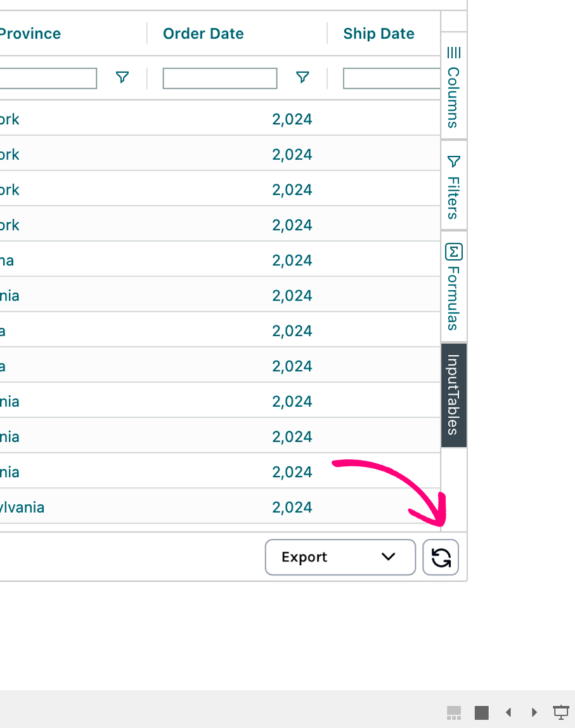Screen dimensions: 575x728
Task: Open the Province column filter icon
Action: tap(122, 77)
